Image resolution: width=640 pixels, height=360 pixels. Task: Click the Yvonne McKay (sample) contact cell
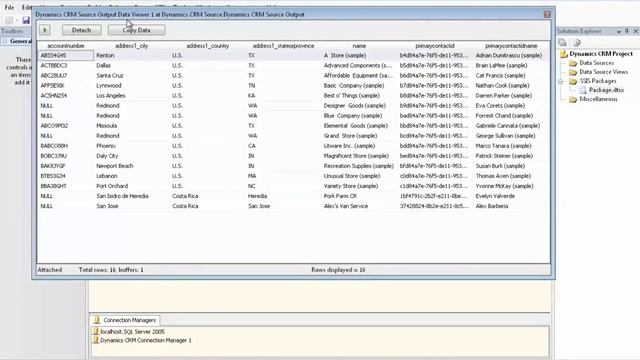click(x=511, y=186)
